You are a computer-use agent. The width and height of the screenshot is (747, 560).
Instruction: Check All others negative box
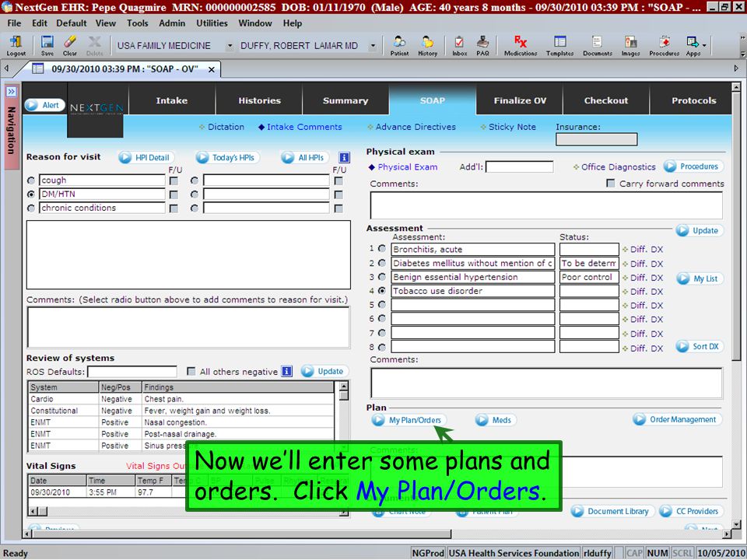191,372
